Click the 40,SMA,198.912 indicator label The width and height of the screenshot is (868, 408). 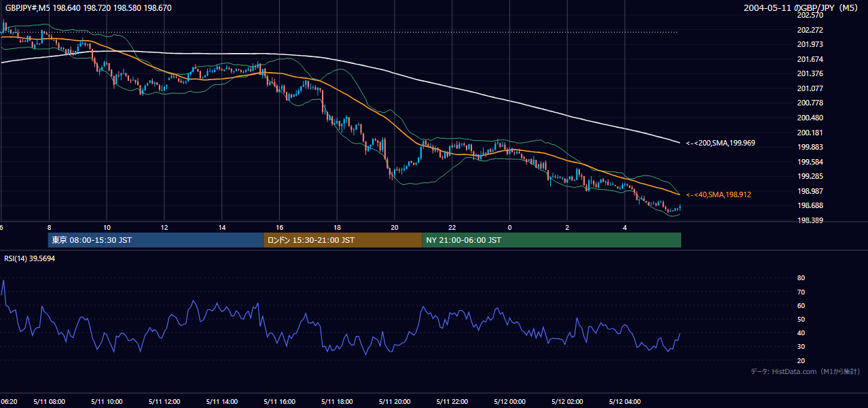tap(719, 194)
